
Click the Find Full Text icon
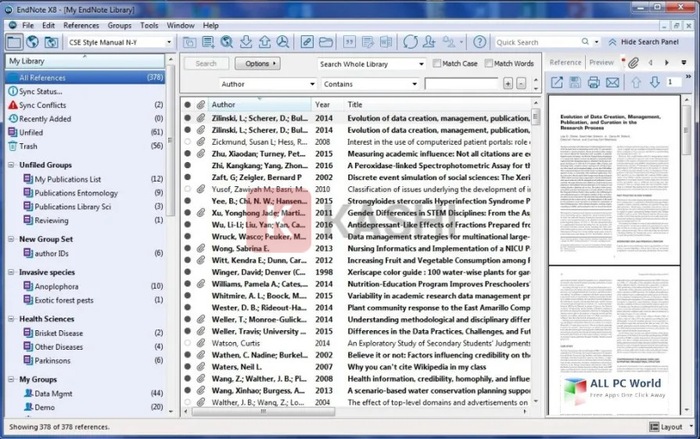[283, 42]
